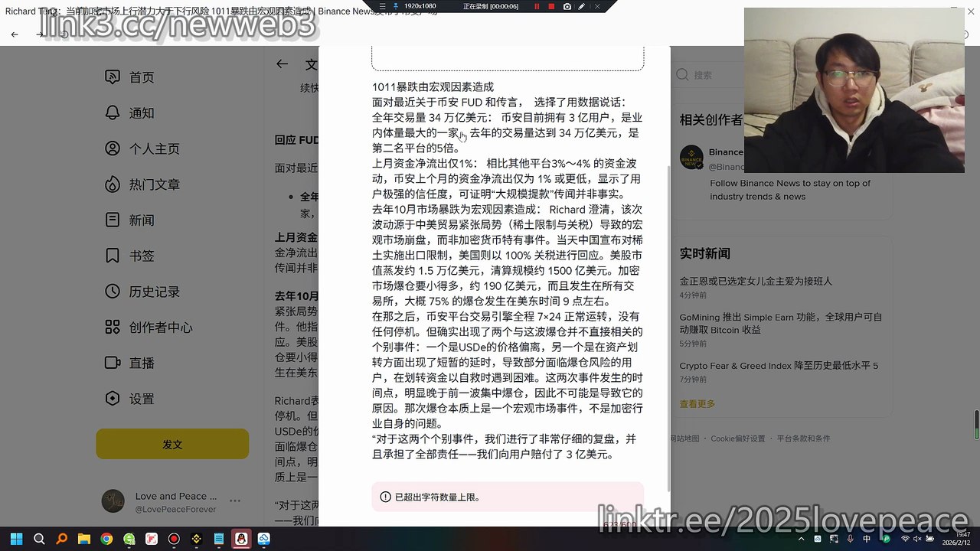Open Binance News creator avatar
Image resolution: width=980 pixels, height=551 pixels.
click(691, 157)
